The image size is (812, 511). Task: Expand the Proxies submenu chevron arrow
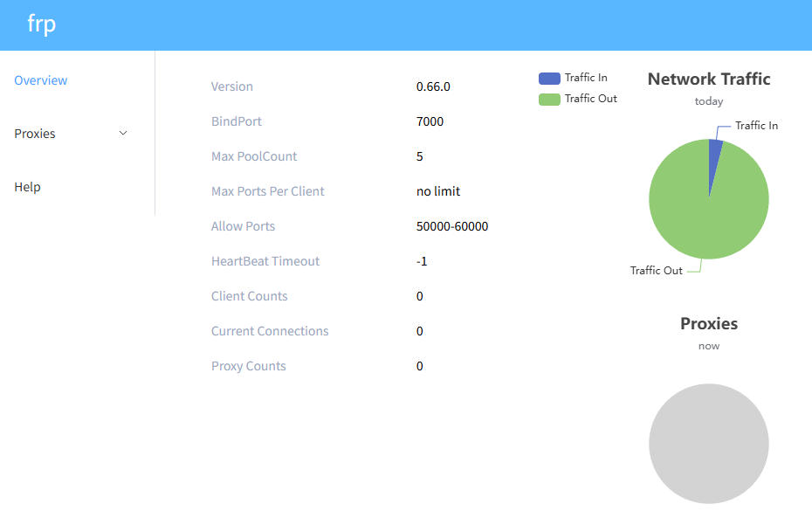(123, 134)
